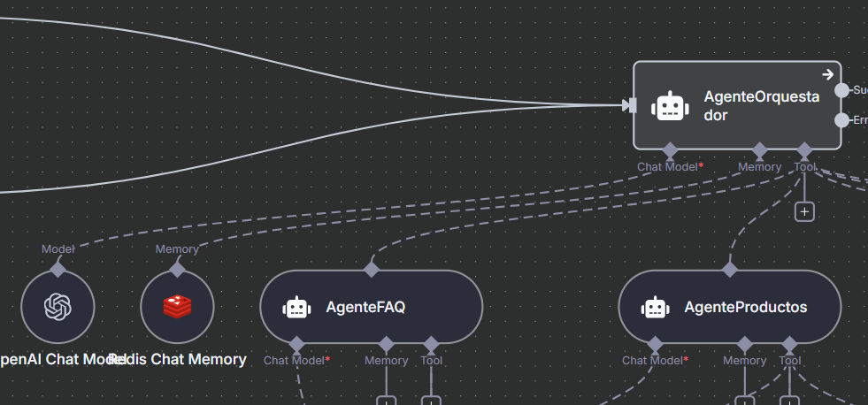The width and height of the screenshot is (868, 405).
Task: Select the AgenteProductos node label
Action: pos(746,307)
